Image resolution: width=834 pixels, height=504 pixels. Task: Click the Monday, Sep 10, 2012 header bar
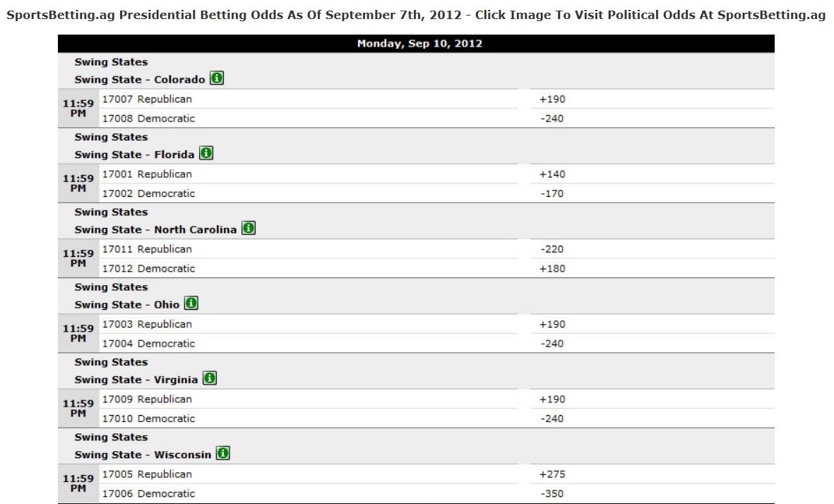click(x=416, y=44)
